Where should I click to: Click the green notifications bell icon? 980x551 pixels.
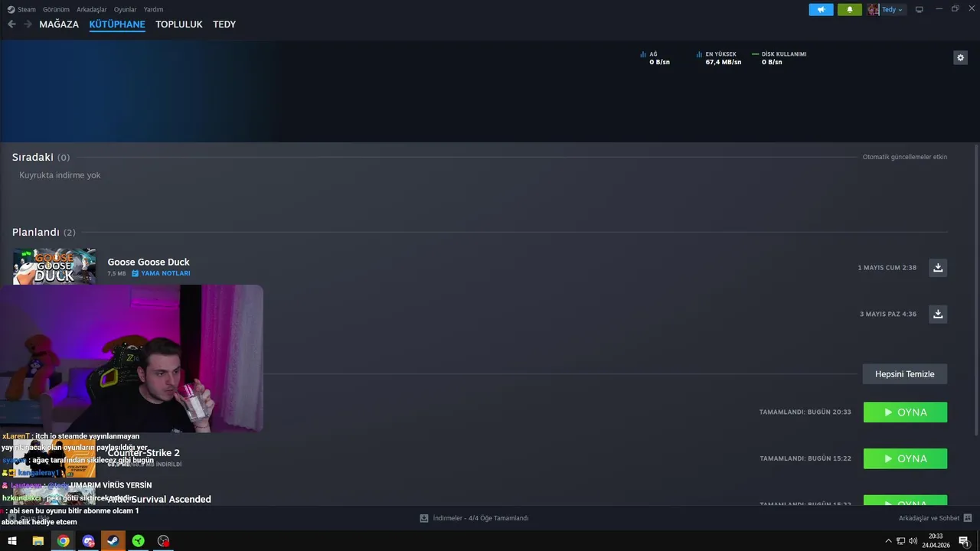point(849,9)
